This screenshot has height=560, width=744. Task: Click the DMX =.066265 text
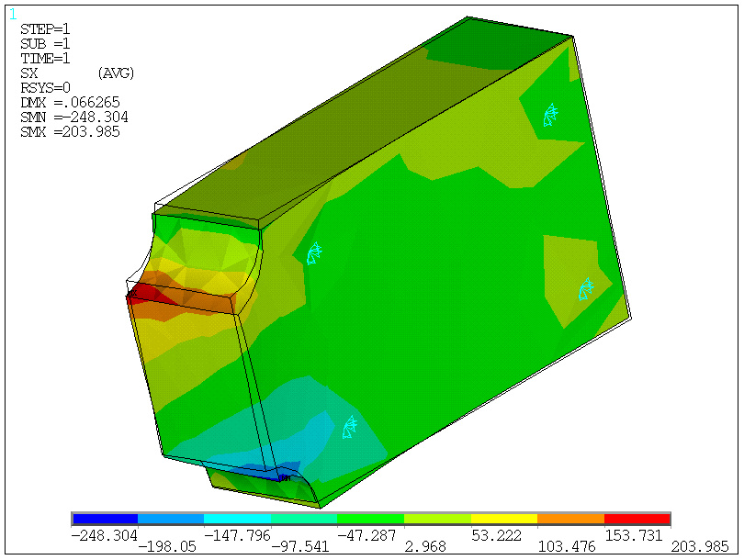point(70,103)
